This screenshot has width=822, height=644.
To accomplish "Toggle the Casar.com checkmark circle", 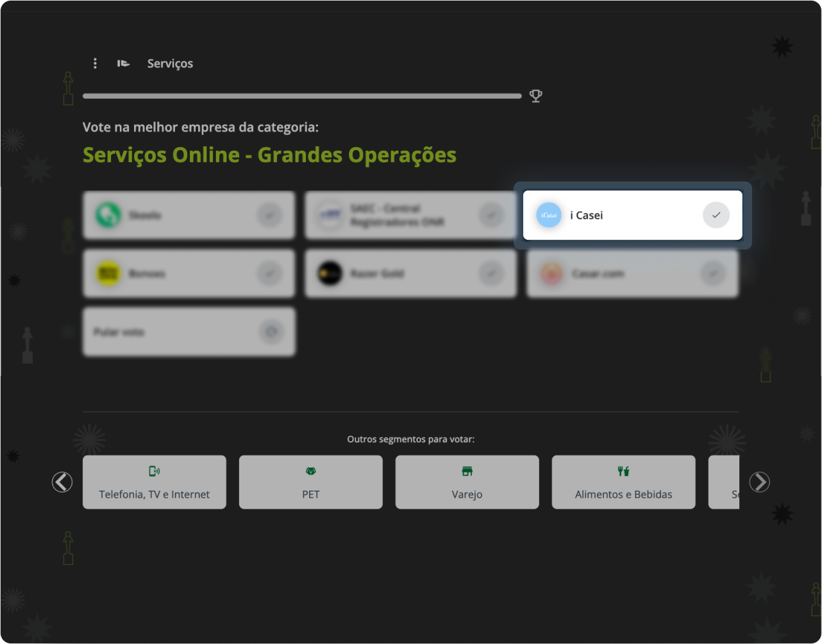I will [712, 273].
